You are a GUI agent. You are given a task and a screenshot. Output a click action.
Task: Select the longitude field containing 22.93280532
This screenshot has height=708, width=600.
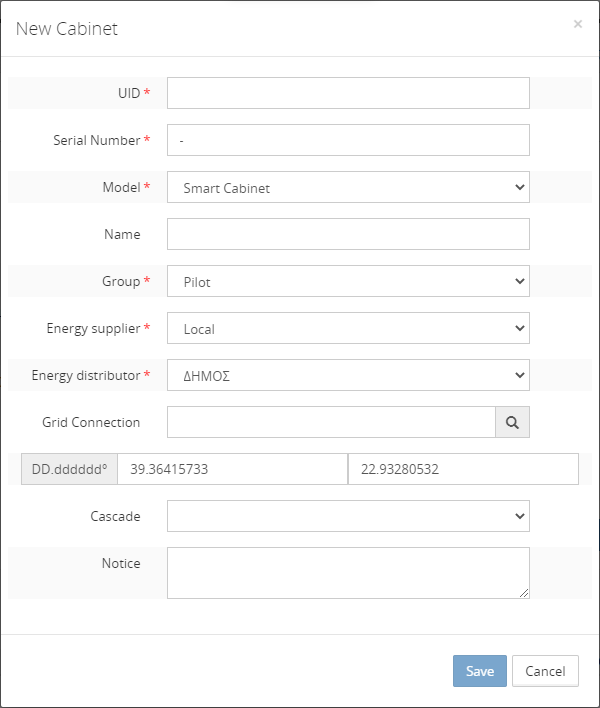[463, 469]
